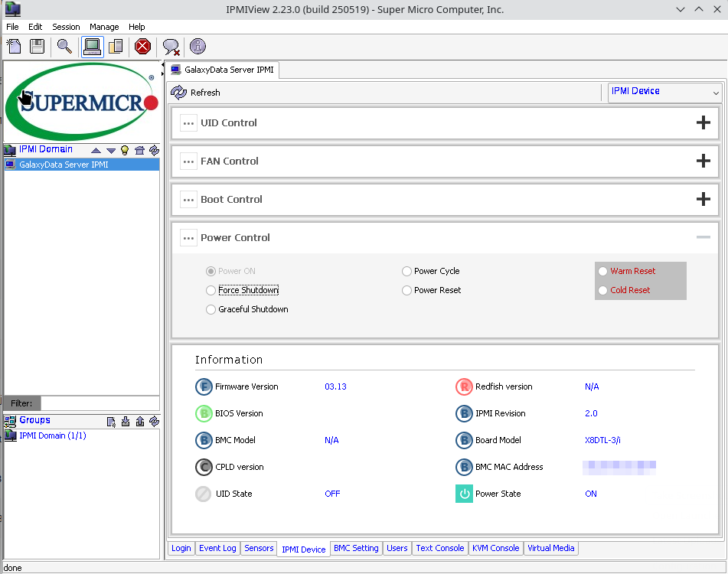Click the red stop toolbar icon
728x574 pixels.
(142, 47)
